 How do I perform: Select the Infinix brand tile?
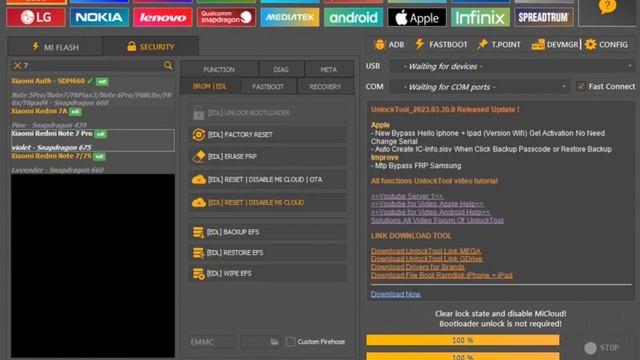click(480, 17)
